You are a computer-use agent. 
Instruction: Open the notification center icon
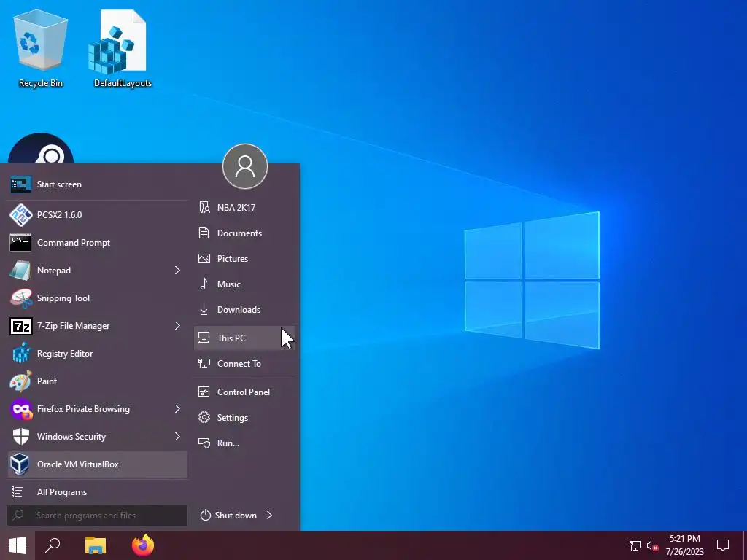pos(723,545)
